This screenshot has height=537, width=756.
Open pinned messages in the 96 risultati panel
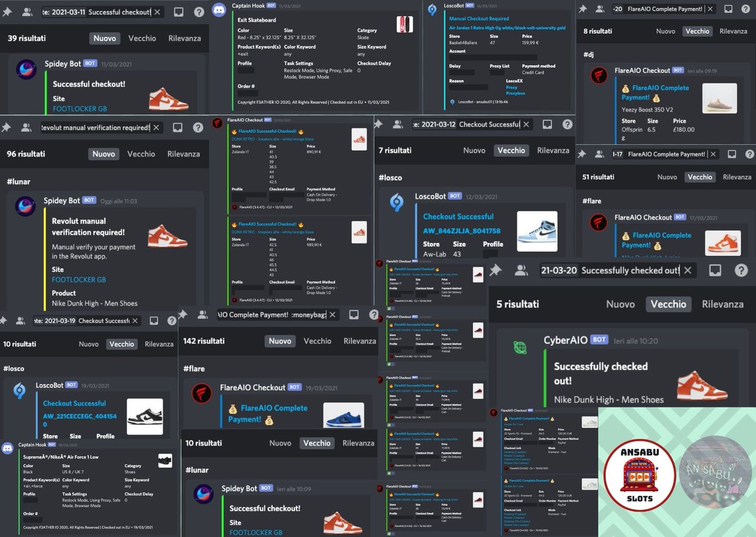(6, 127)
